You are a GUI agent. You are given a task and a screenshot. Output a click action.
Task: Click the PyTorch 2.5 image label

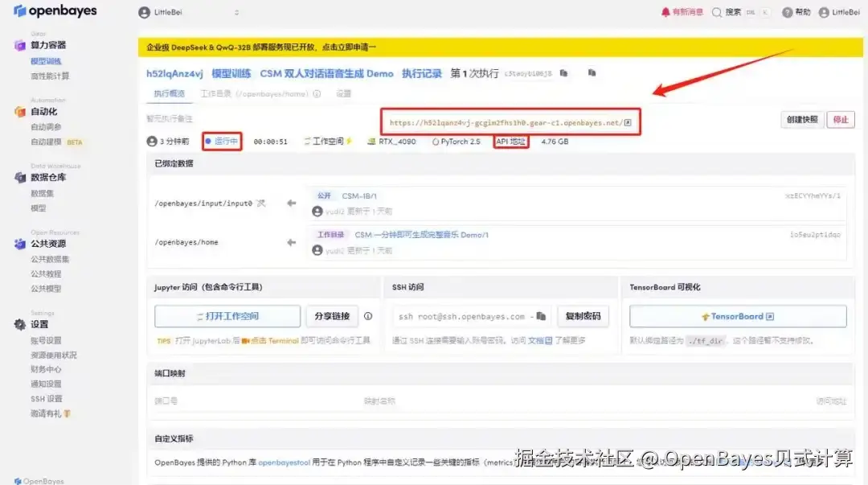pyautogui.click(x=457, y=142)
